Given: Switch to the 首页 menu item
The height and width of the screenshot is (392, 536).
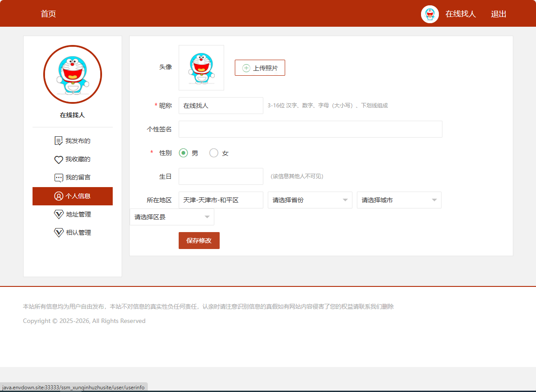Looking at the screenshot, I should point(49,14).
